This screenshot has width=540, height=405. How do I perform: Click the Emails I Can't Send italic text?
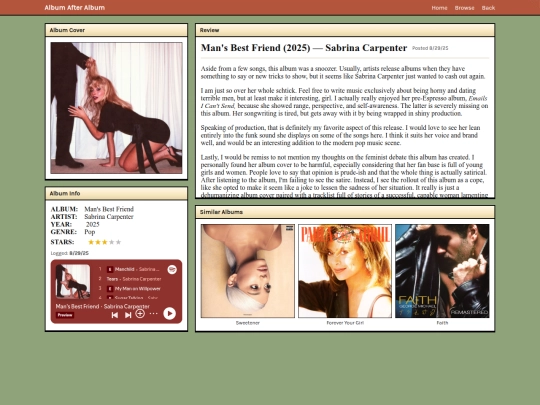pyautogui.click(x=344, y=102)
